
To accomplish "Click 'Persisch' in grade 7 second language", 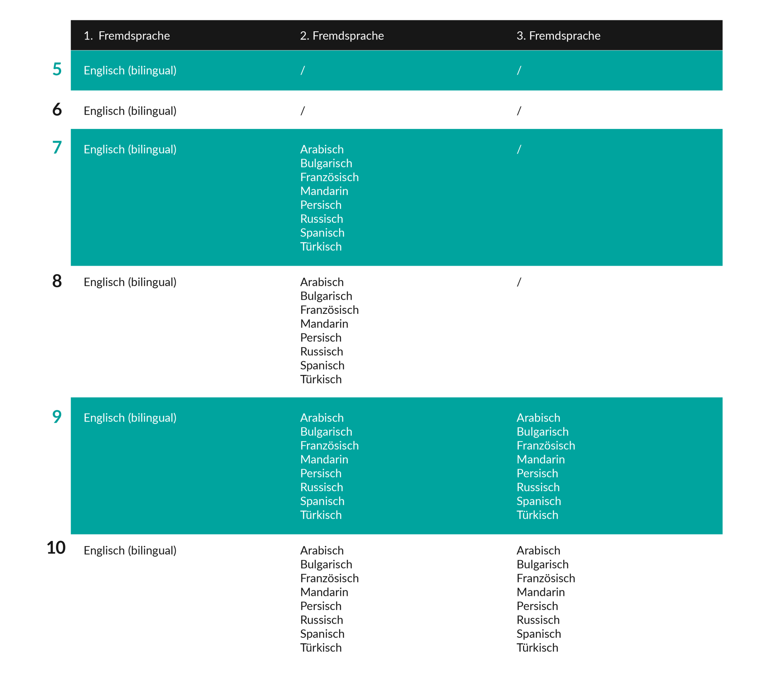I will pos(321,205).
